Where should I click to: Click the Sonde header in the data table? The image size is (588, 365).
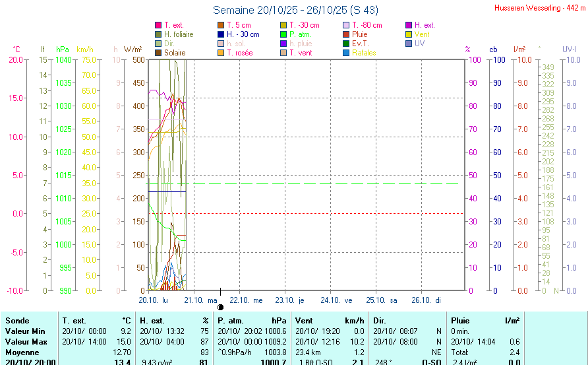17,320
